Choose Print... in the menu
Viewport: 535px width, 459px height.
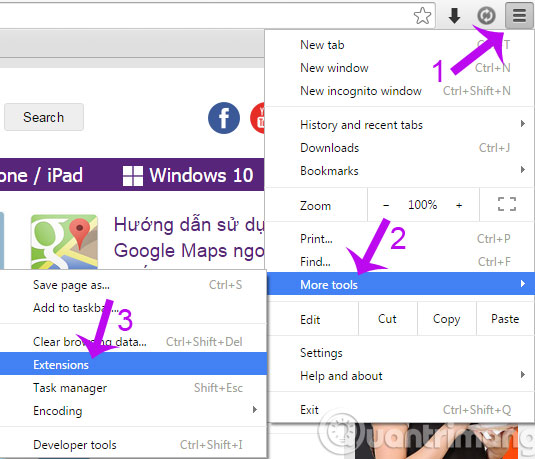pos(399,239)
